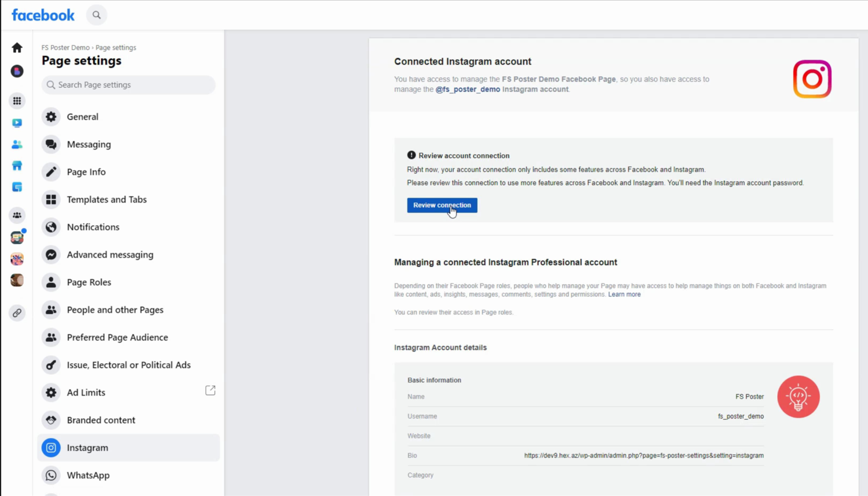Open Groups icon in left rail
This screenshot has height=496, width=868.
[x=17, y=215]
